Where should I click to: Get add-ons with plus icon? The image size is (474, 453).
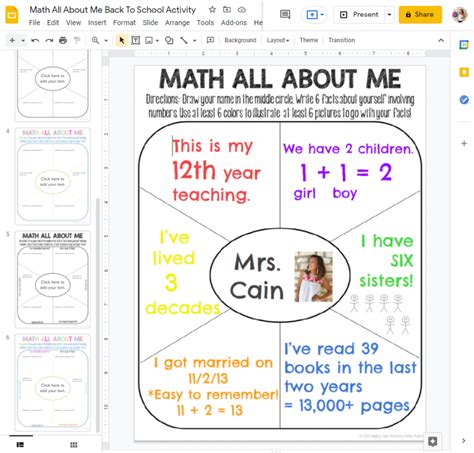[x=464, y=144]
